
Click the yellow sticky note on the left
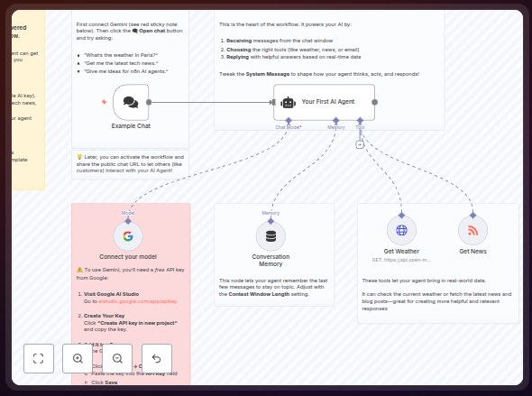pos(28,100)
